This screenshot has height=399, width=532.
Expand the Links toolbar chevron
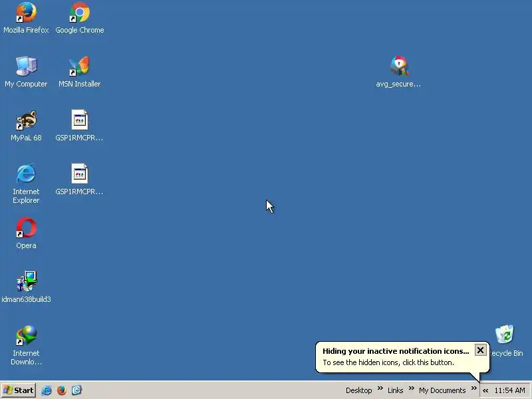point(411,388)
